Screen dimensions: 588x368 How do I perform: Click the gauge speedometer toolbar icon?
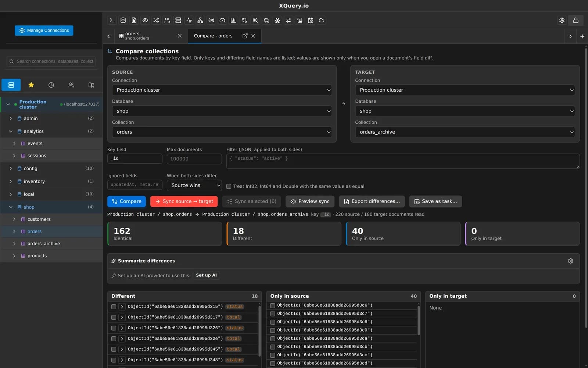tap(222, 20)
